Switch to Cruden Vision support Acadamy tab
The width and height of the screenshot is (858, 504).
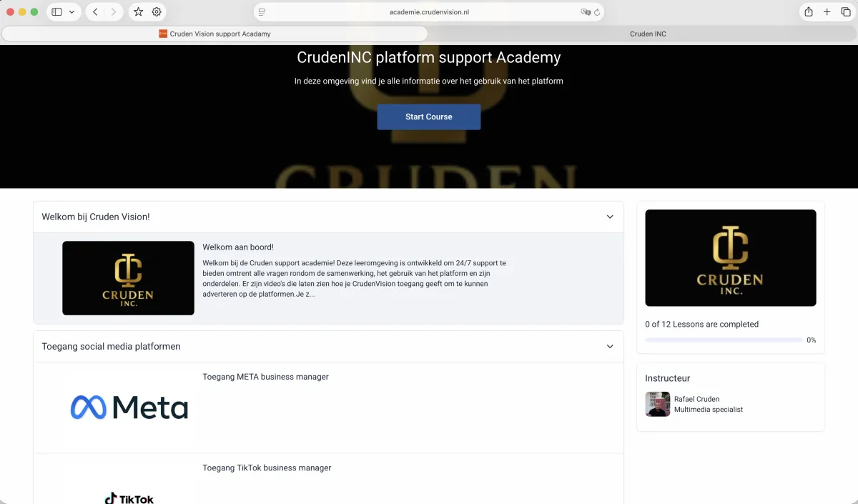pyautogui.click(x=214, y=34)
